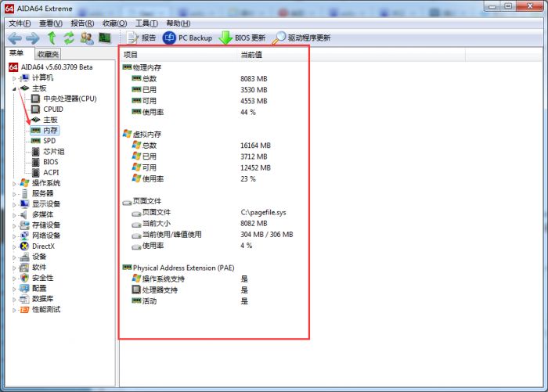Open the 查看(V) menu
This screenshot has height=392, width=548.
pyautogui.click(x=51, y=23)
